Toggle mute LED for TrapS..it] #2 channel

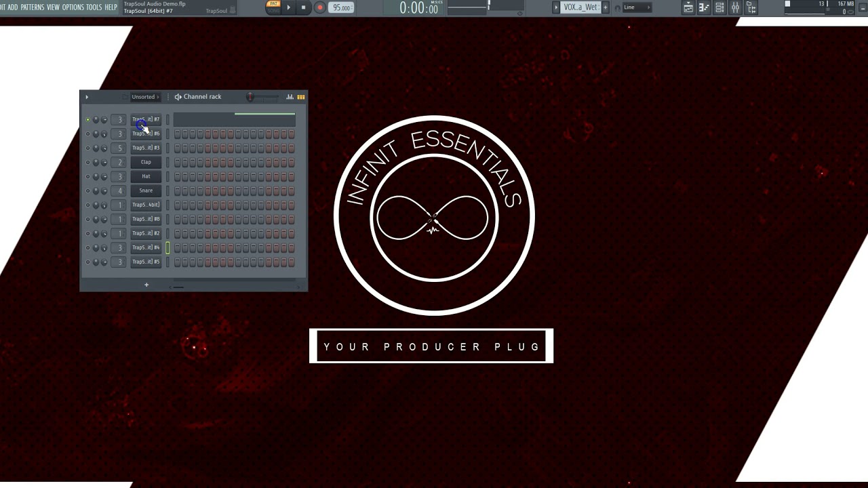pos(87,233)
